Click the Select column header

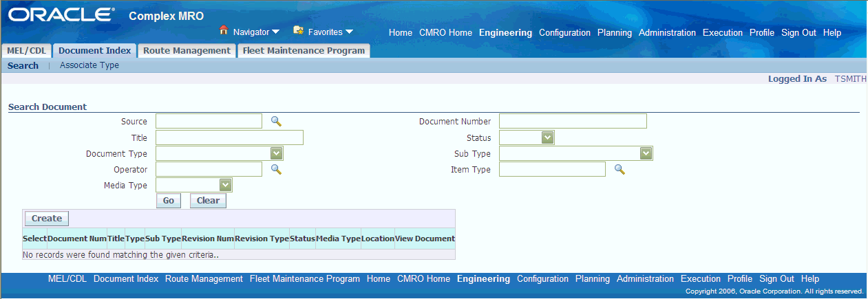34,239
